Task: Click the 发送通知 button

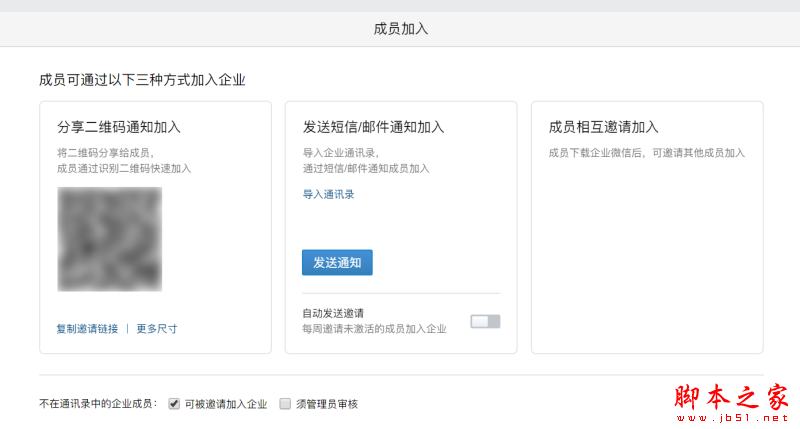Action: (x=337, y=262)
